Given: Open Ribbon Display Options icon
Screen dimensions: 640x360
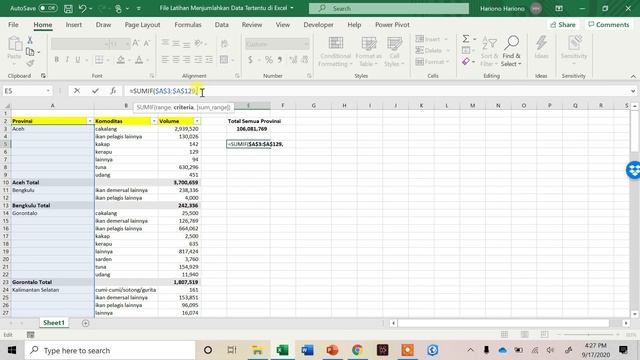Looking at the screenshot, I should (x=559, y=8).
